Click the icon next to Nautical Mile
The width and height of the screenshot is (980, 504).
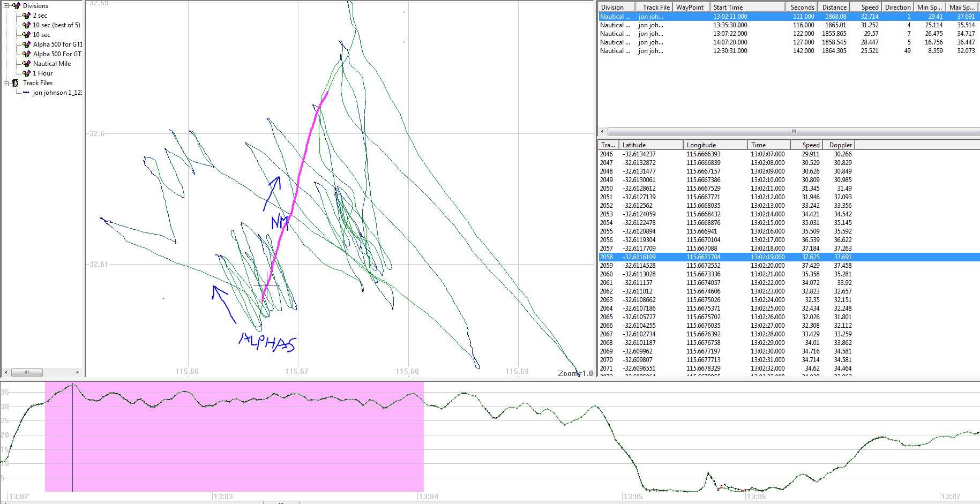click(26, 64)
